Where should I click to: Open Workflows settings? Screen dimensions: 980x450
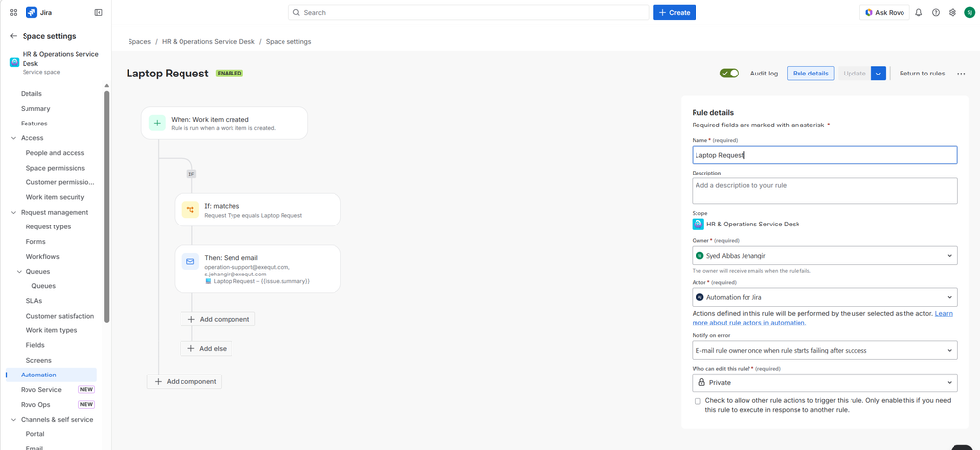coord(43,256)
